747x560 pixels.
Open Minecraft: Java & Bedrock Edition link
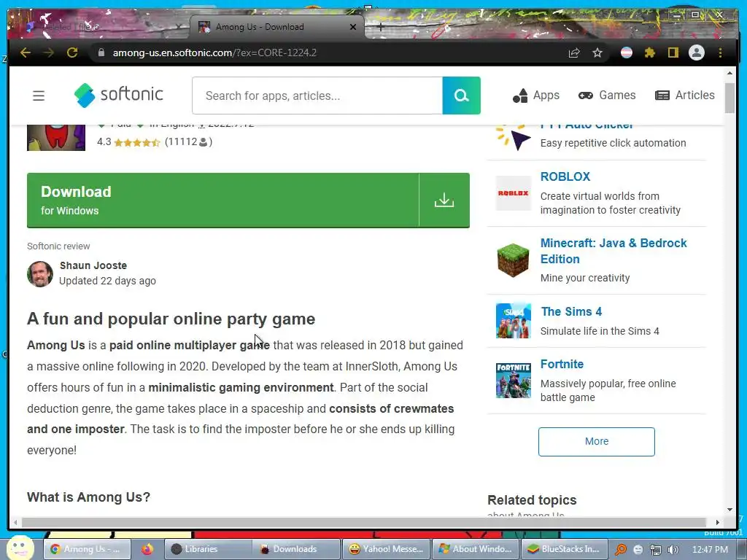pos(614,251)
